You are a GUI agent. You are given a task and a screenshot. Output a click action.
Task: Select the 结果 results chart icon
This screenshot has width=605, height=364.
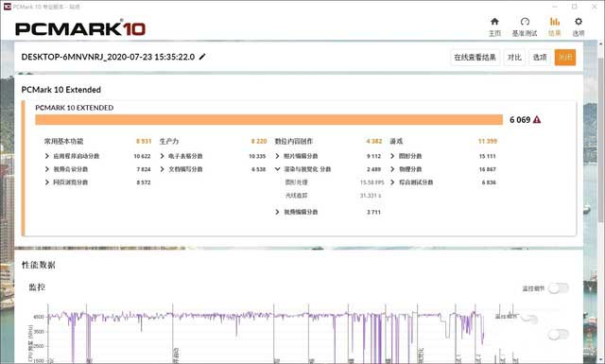point(555,21)
